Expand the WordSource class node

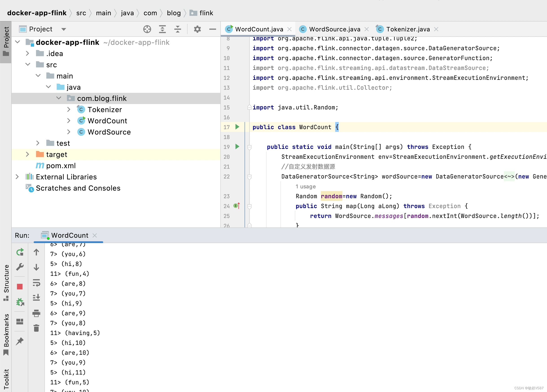click(x=69, y=132)
